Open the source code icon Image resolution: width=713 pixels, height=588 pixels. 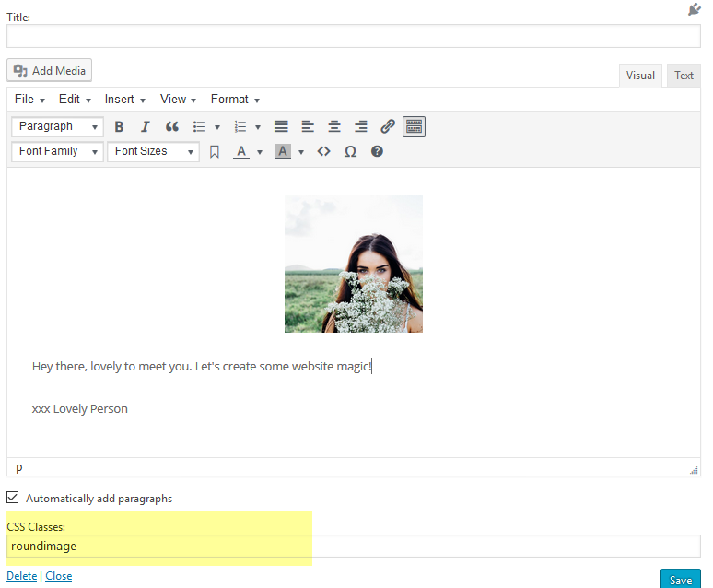pos(323,151)
